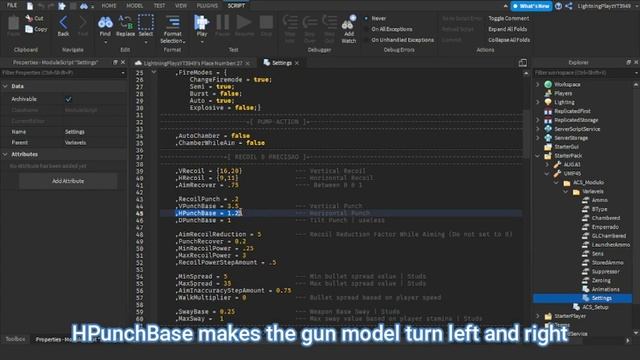Click the help icon beside What's New
This screenshot has width=640, height=360.
pyautogui.click(x=558, y=6)
